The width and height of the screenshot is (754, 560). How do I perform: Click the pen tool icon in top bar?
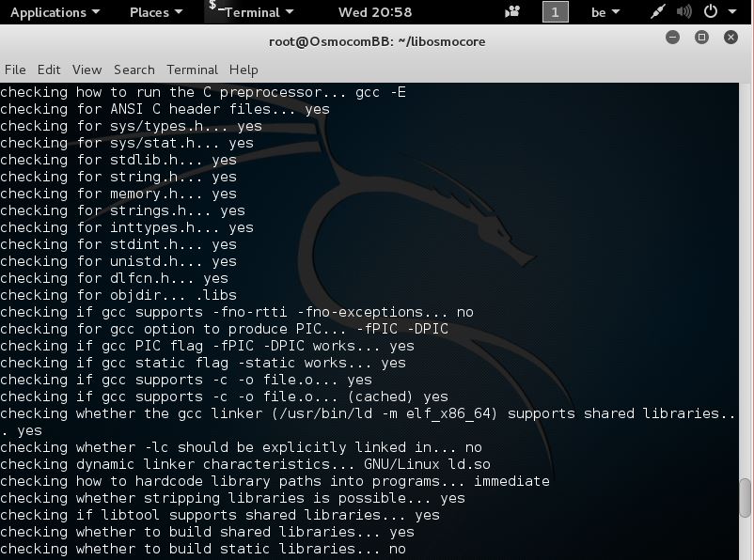click(657, 11)
